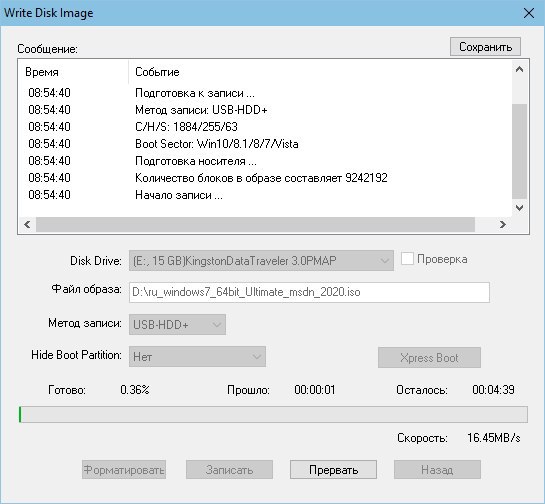The width and height of the screenshot is (545, 504).
Task: Click the Назад button
Action: click(x=437, y=470)
